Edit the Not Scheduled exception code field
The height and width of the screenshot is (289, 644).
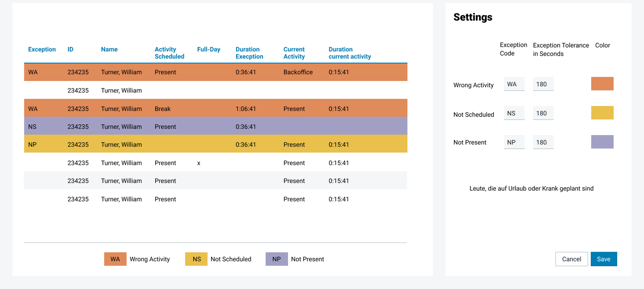coord(514,113)
